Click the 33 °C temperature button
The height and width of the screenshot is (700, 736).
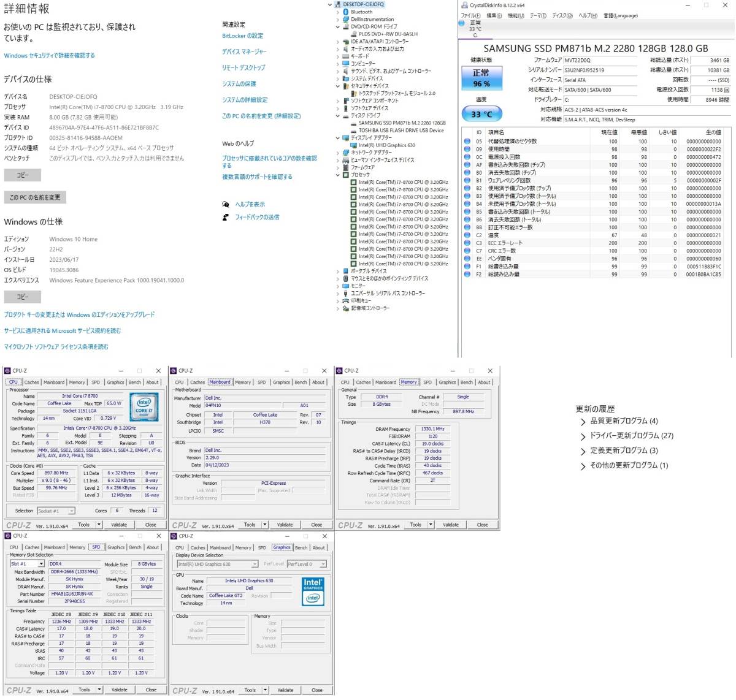click(x=481, y=114)
